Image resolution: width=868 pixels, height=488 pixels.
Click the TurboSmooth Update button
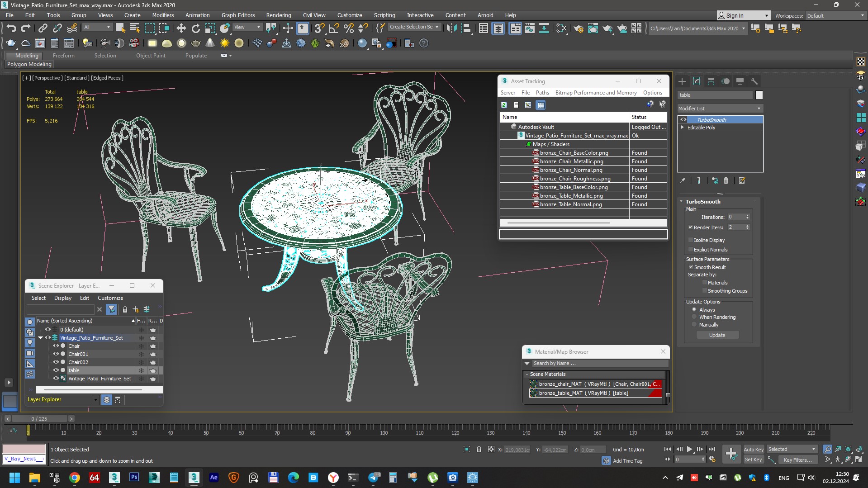point(717,335)
